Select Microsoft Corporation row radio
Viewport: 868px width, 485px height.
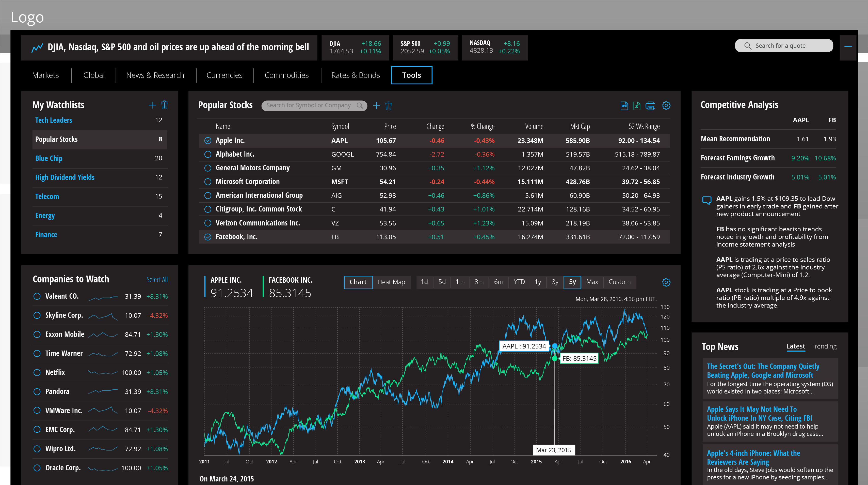point(208,182)
